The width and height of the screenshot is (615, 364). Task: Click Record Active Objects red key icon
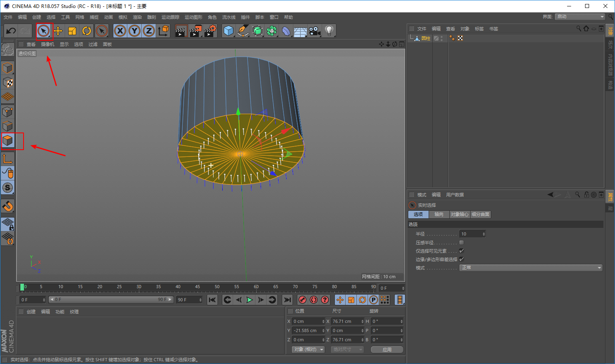pos(302,300)
